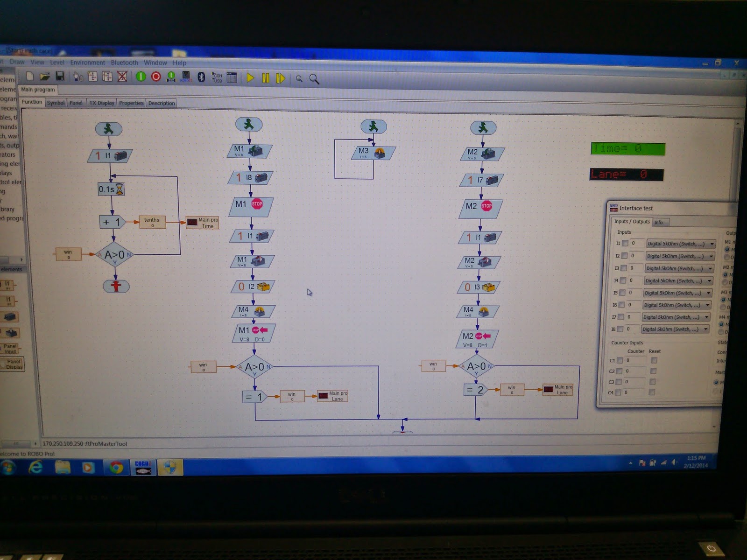This screenshot has height=560, width=747.
Task: Switch to the TX Display tab
Action: [102, 103]
